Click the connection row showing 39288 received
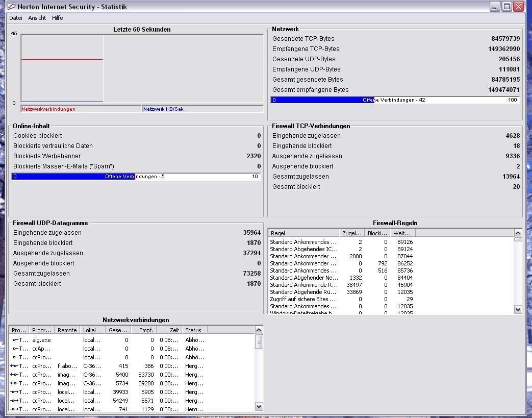The height and width of the screenshot is (418, 532). (x=132, y=383)
